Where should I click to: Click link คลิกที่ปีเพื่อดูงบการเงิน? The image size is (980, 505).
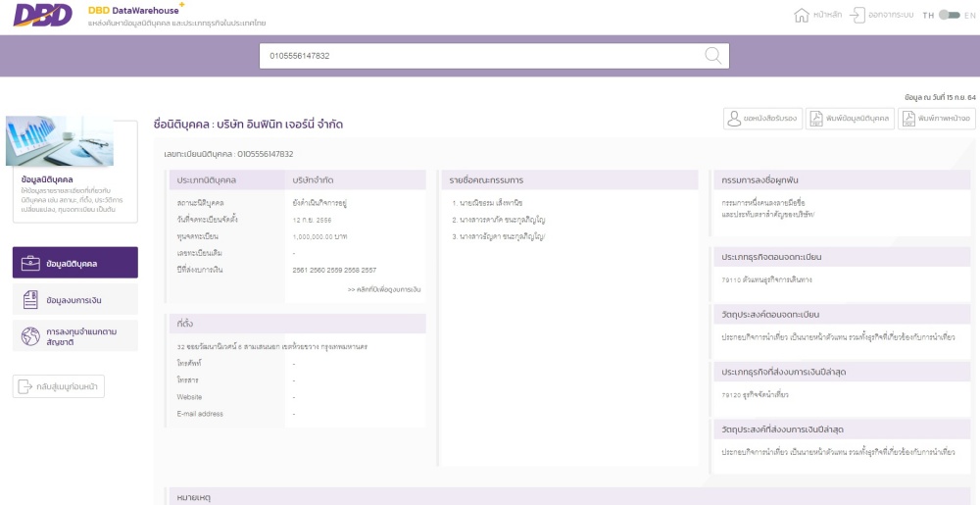point(383,290)
